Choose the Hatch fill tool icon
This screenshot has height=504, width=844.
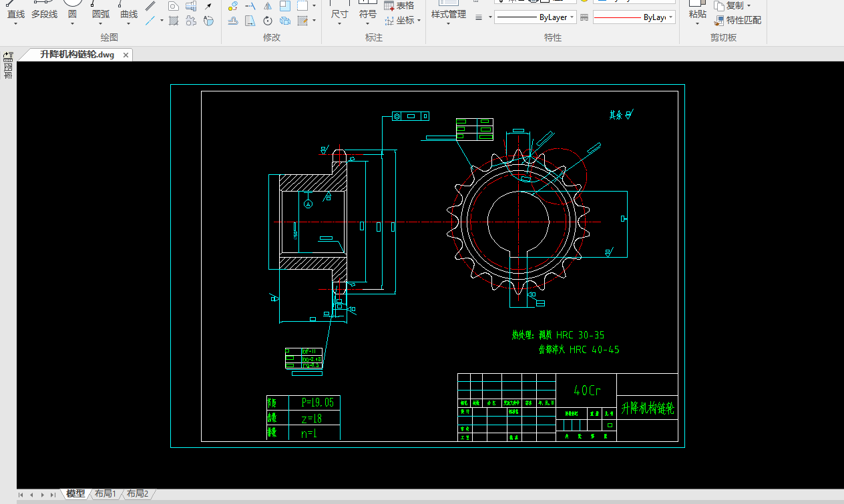[174, 21]
